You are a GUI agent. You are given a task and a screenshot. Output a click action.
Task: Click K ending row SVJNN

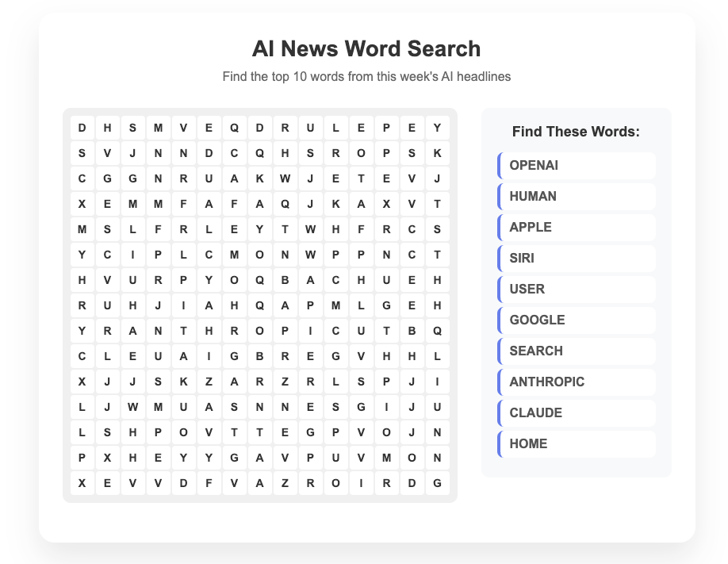438,153
